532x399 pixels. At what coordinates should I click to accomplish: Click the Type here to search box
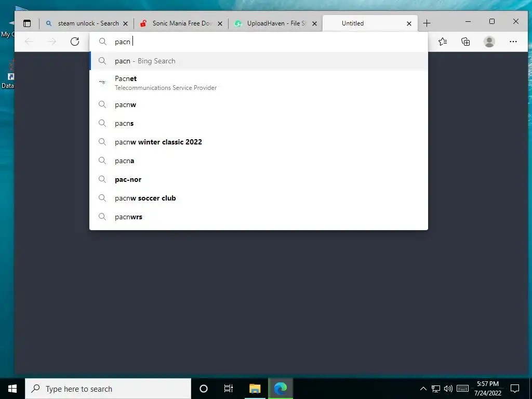[x=108, y=389]
